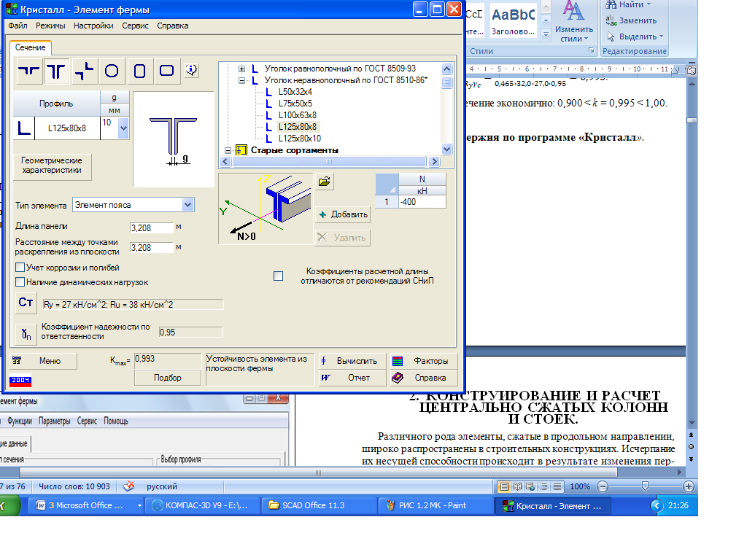Open SCAD Office 11.3 taskbar button
The height and width of the screenshot is (560, 747).
pyautogui.click(x=320, y=505)
